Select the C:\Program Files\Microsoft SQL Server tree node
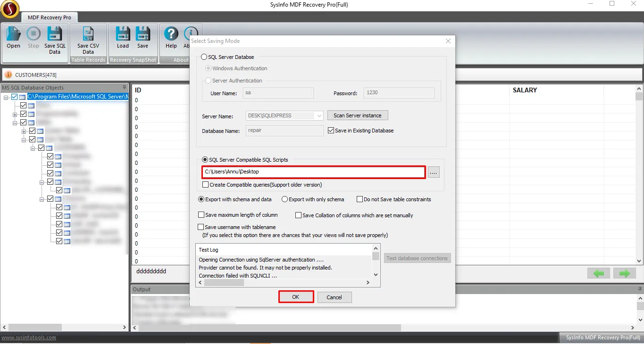Image resolution: width=644 pixels, height=344 pixels. click(77, 97)
